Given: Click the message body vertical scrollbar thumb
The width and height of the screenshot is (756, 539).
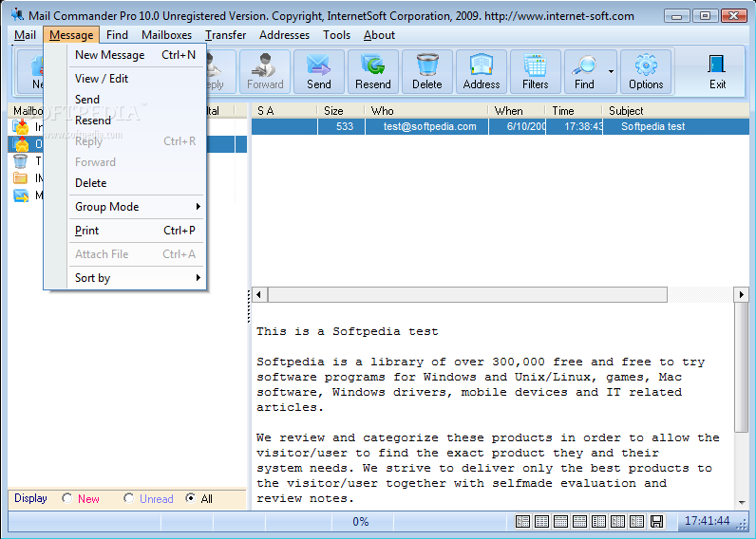Looking at the screenshot, I should tap(741, 367).
